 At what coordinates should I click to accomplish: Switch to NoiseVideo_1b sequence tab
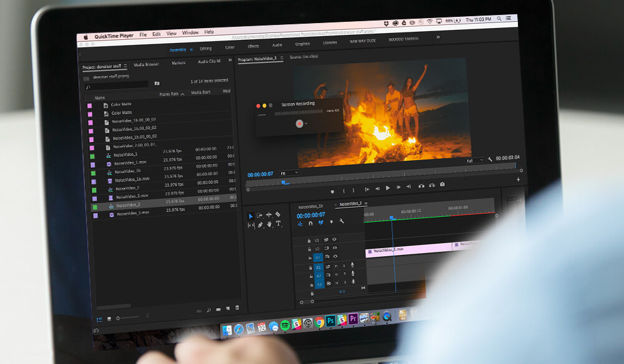310,207
